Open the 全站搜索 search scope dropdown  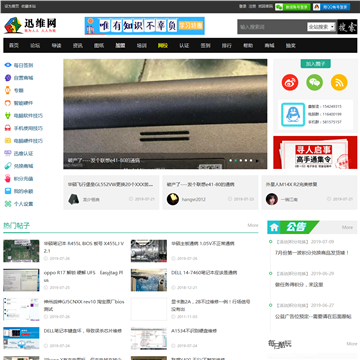click(321, 27)
